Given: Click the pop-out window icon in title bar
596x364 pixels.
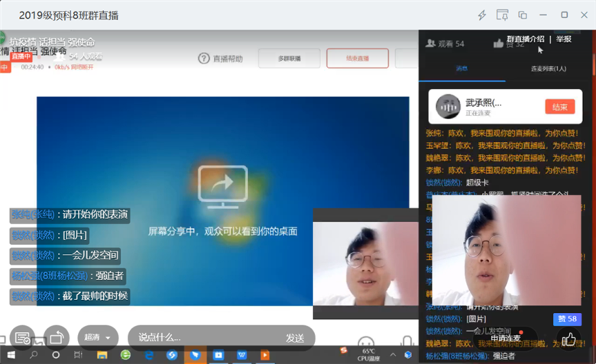Looking at the screenshot, I should pos(523,15).
